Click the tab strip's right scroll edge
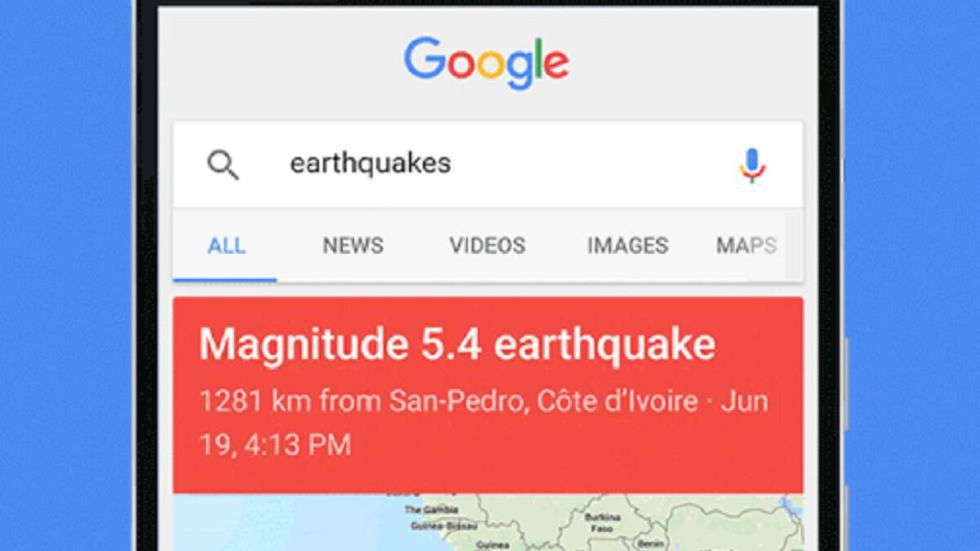 pyautogui.click(x=793, y=245)
